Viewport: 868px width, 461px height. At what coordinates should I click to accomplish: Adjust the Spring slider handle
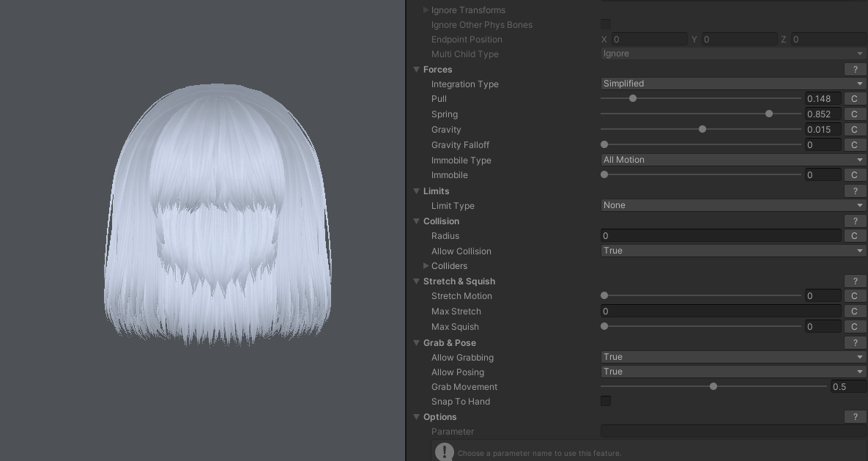[x=769, y=114]
